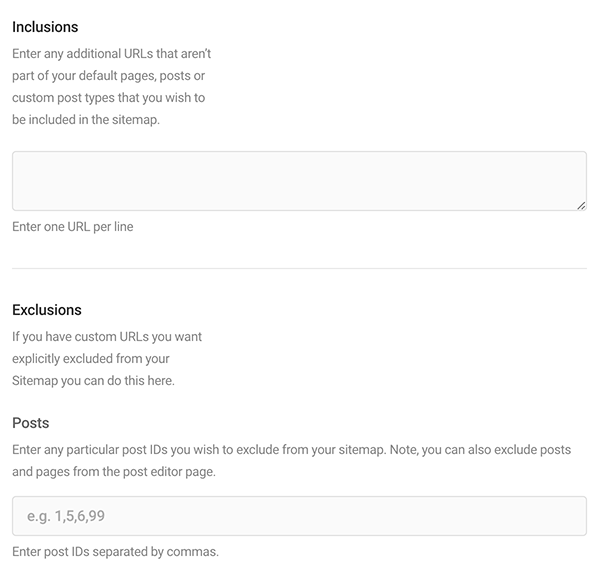
Task: Click the "Sitemap you can do this here." line
Action: [x=93, y=381]
